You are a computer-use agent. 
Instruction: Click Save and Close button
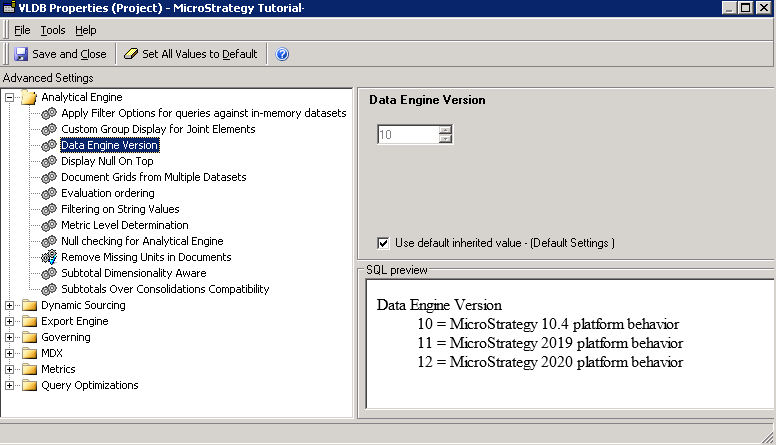pyautogui.click(x=60, y=54)
